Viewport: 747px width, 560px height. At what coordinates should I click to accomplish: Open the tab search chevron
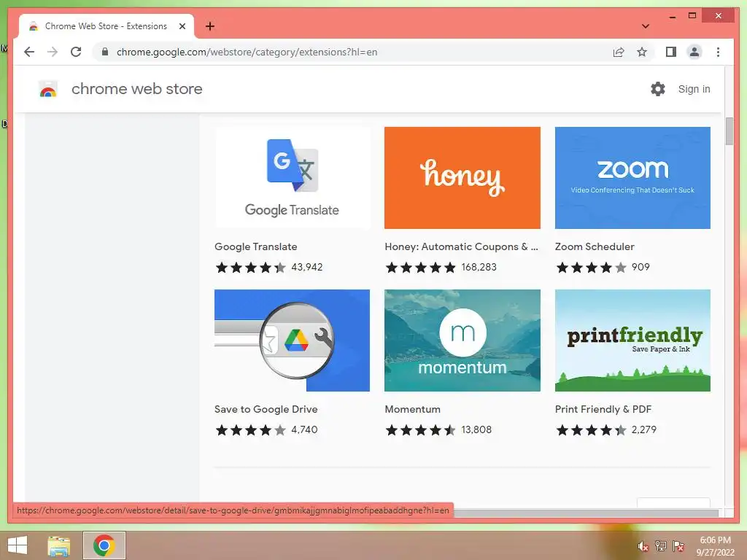pos(646,26)
